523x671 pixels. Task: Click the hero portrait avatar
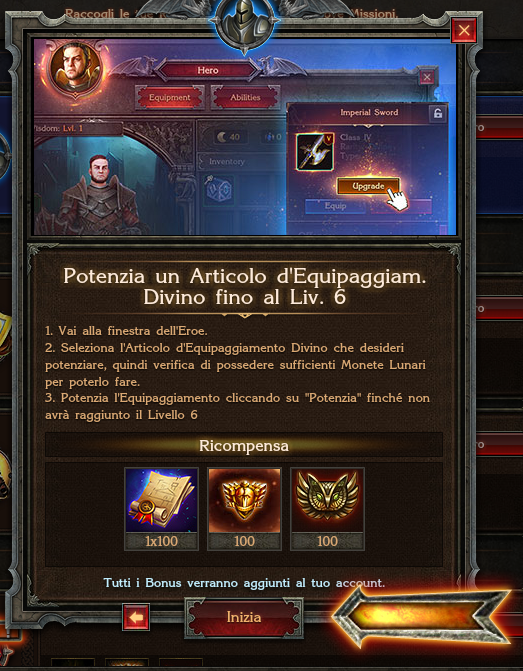click(x=76, y=68)
